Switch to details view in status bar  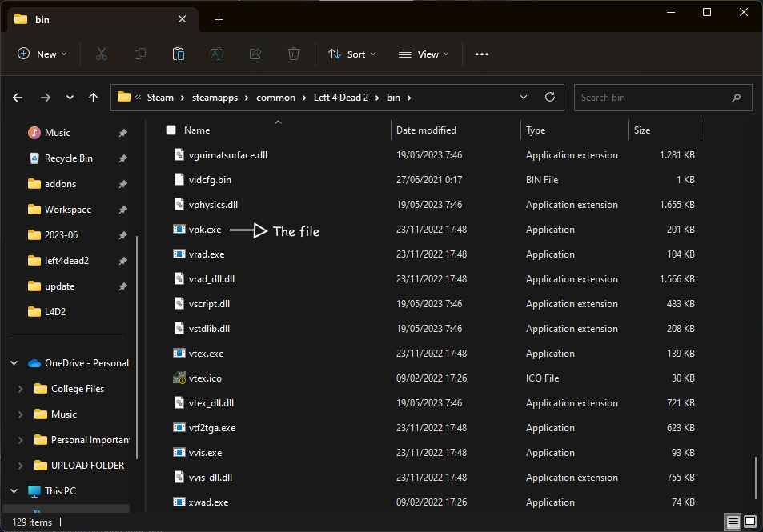tap(733, 522)
